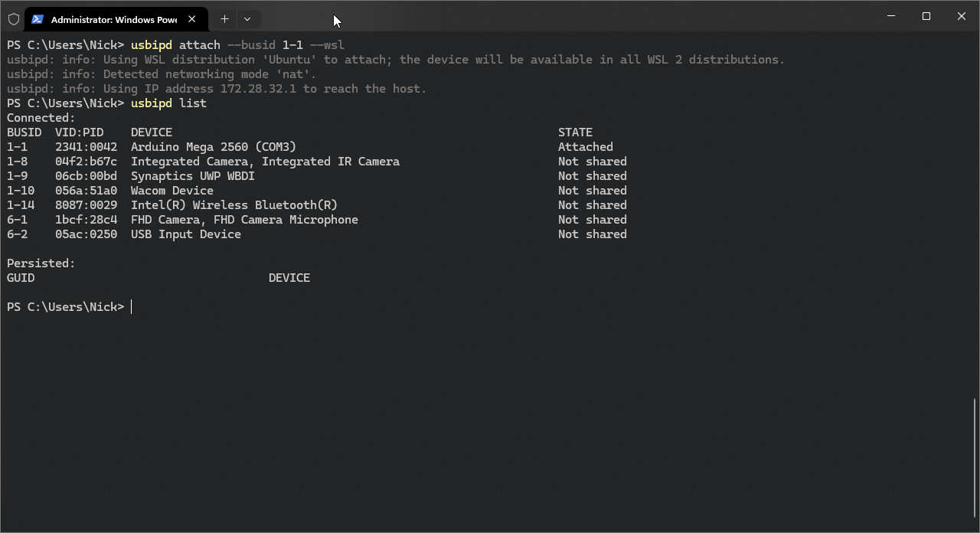Click bus ID 1-10

(x=21, y=191)
